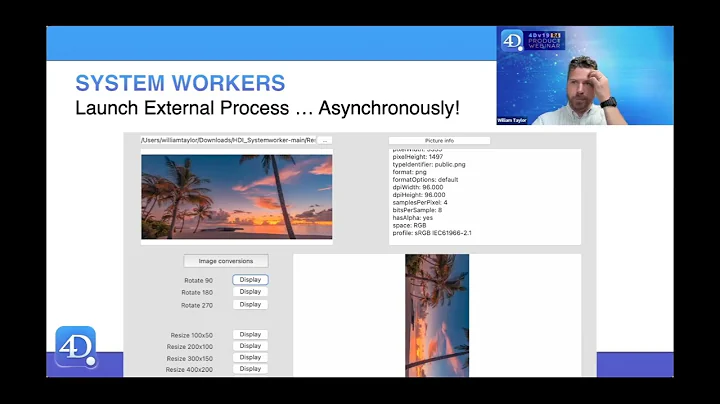This screenshot has width=720, height=404.
Task: Click the 4D logo at slide bottom-left
Action: click(76, 347)
